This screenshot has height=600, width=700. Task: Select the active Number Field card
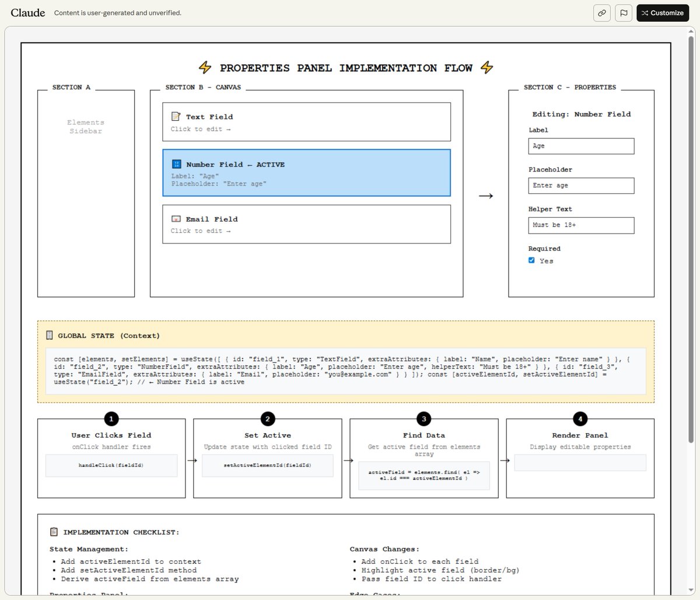(306, 173)
